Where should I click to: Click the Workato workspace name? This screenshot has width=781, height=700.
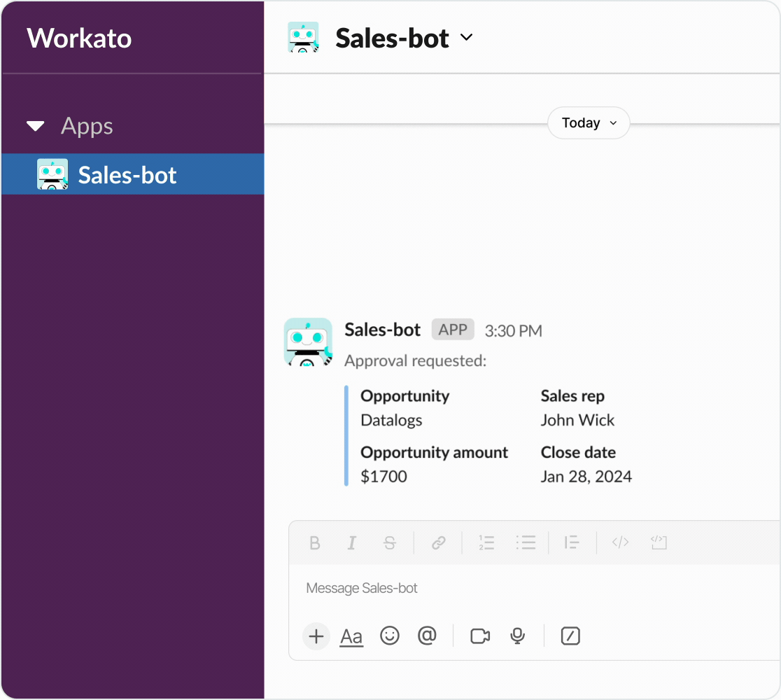pos(78,38)
